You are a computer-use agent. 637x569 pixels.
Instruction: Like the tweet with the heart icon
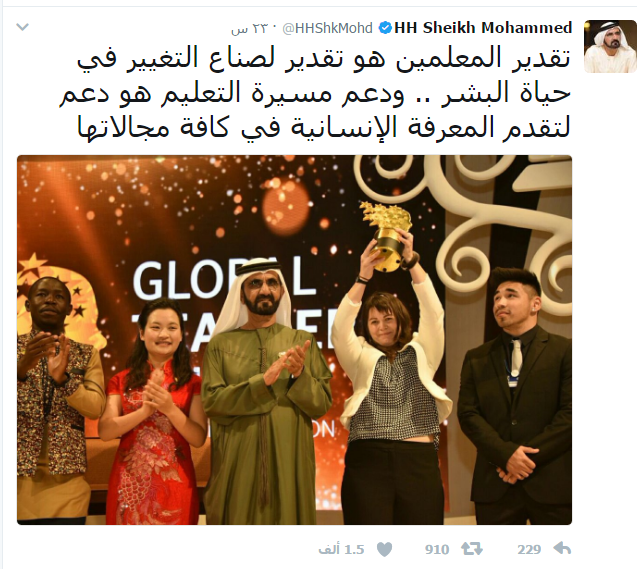[384, 550]
